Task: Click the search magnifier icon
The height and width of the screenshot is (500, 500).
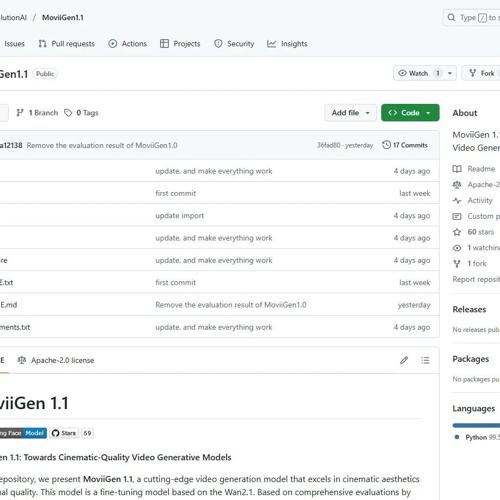Action: (x=451, y=17)
